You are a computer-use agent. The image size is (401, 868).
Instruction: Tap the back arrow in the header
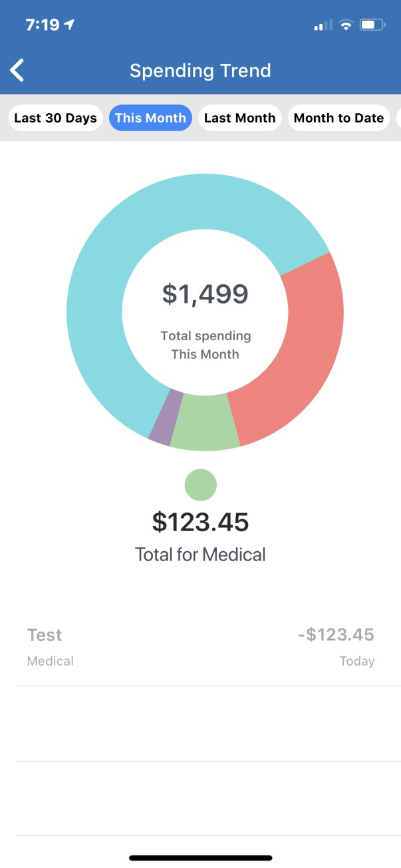point(18,70)
